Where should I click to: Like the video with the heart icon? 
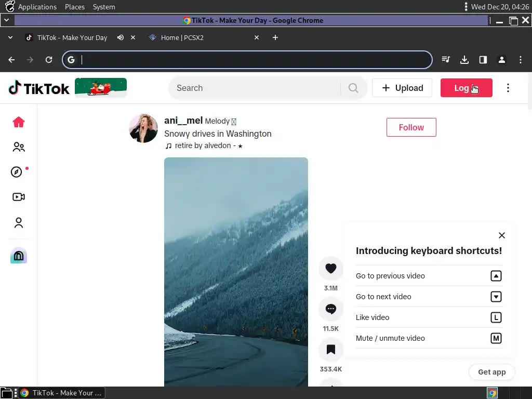331,268
